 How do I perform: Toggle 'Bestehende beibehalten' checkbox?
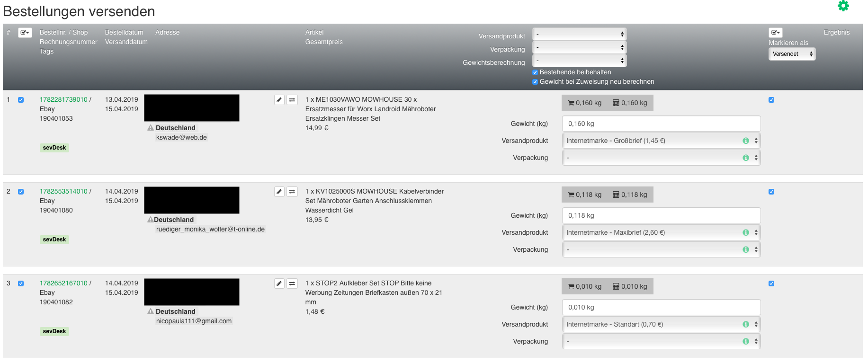[x=535, y=72]
